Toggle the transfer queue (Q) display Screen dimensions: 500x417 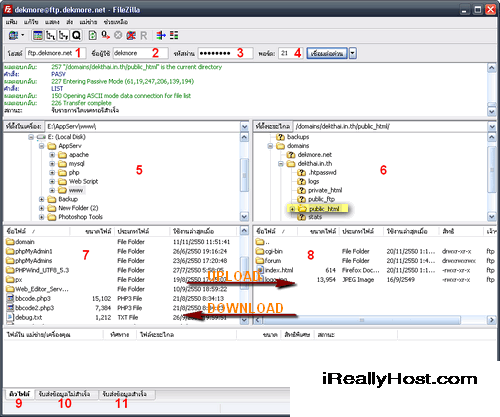pos(76,35)
